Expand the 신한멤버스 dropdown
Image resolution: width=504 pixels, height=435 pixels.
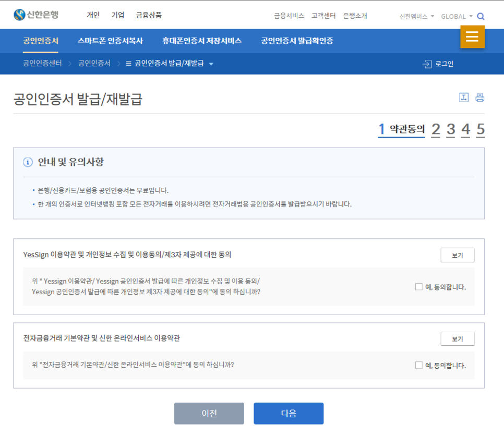pos(416,16)
